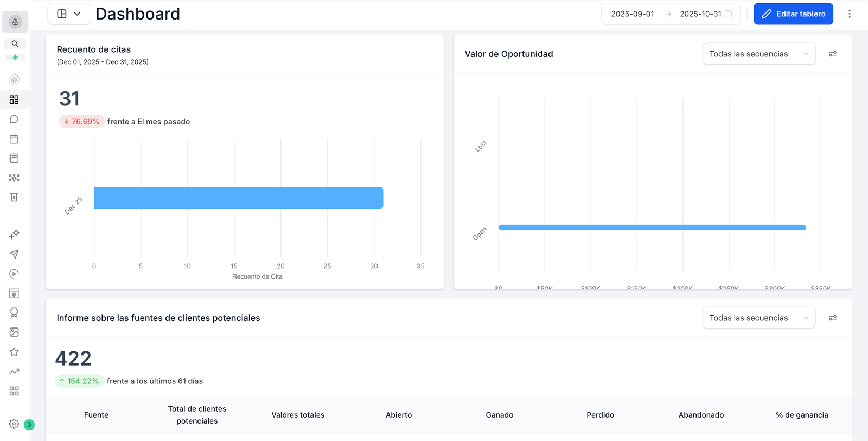Open the green lightning quick actions
868x441 pixels.
coord(15,58)
